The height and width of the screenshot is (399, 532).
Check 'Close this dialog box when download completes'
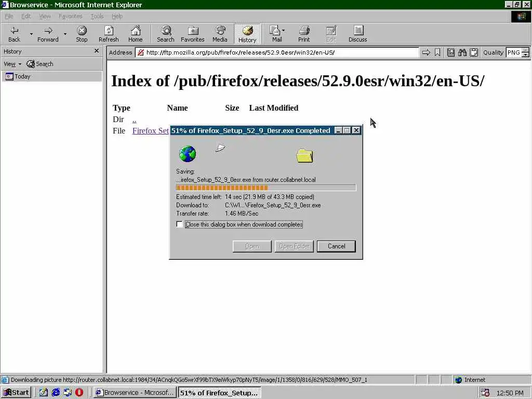click(179, 224)
